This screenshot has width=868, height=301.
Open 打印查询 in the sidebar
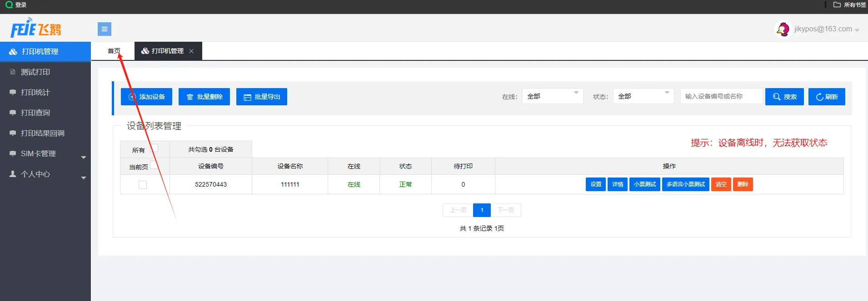click(35, 113)
